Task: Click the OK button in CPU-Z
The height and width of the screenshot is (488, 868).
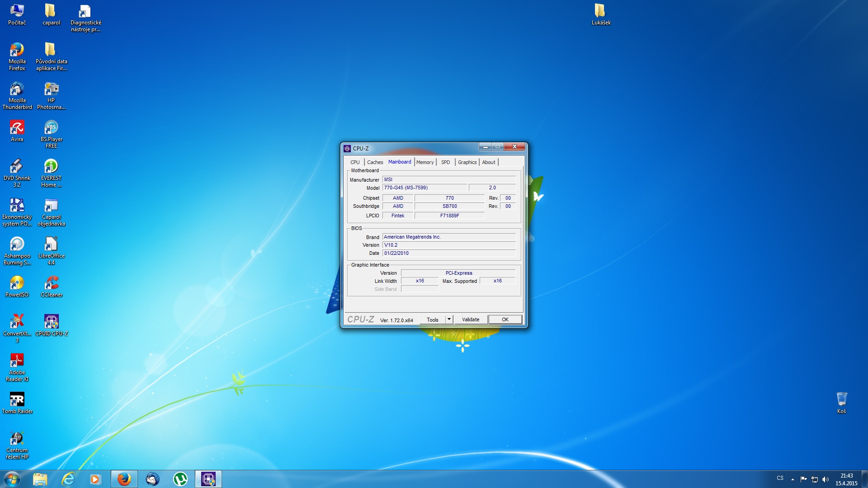Action: coord(505,319)
